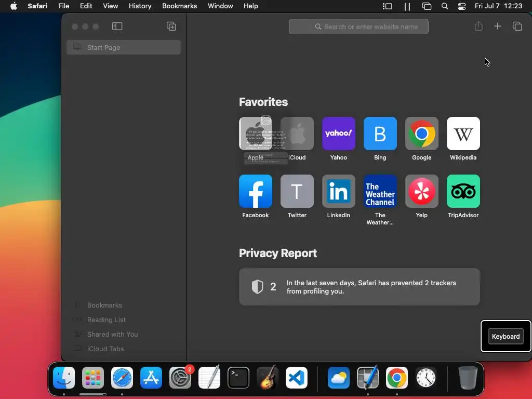Screen dimensions: 532x399
Task: Open the Yelp favorite
Action: pos(422,191)
